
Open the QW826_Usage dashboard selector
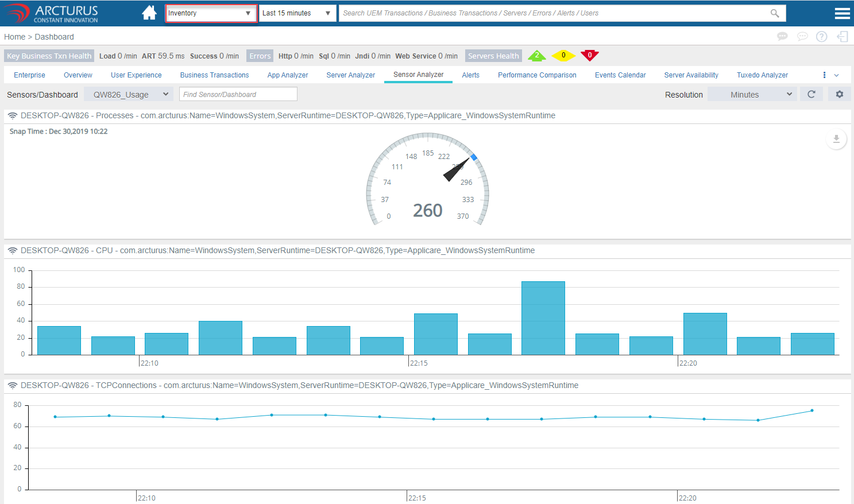[129, 95]
